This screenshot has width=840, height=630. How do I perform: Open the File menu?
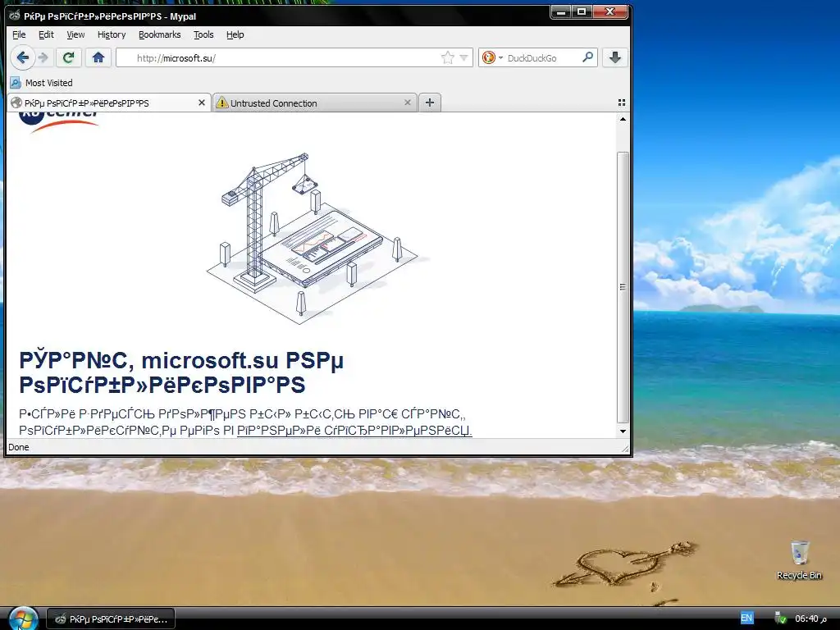19,34
